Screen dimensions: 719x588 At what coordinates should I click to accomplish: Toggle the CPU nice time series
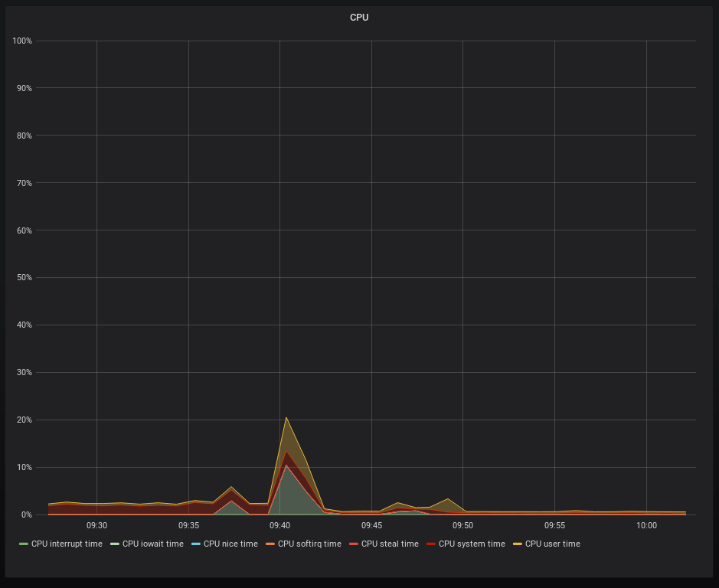pyautogui.click(x=230, y=544)
